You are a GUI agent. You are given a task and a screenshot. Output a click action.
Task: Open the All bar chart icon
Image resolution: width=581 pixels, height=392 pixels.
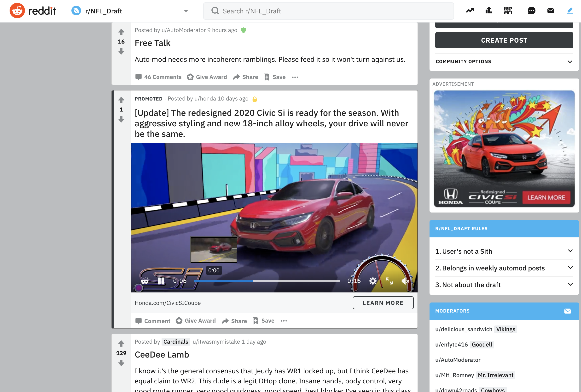coord(489,11)
